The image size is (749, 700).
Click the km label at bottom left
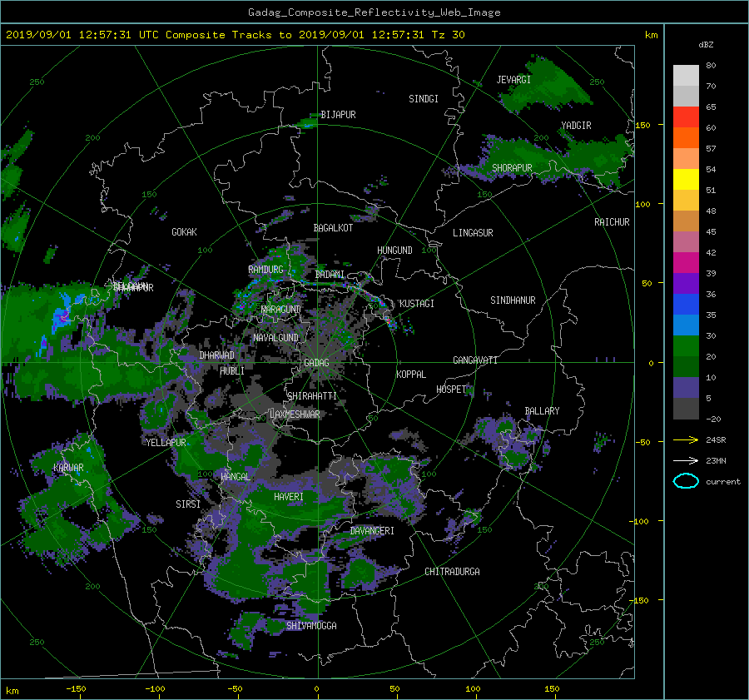point(12,691)
